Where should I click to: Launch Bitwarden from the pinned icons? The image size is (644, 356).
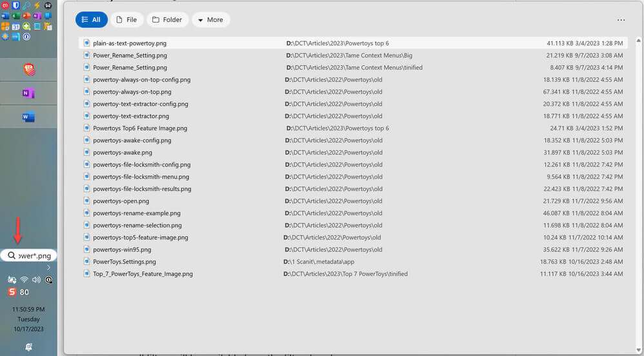[15, 5]
